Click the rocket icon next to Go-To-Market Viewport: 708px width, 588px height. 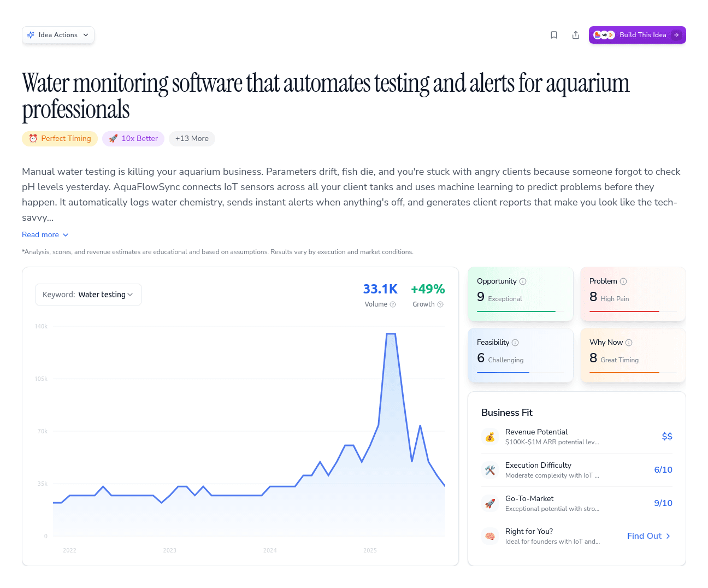pos(490,503)
